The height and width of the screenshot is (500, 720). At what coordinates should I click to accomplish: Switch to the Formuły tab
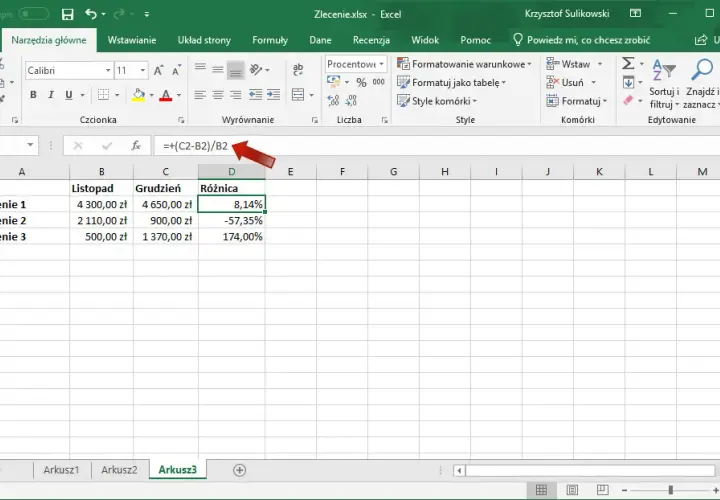tap(270, 40)
